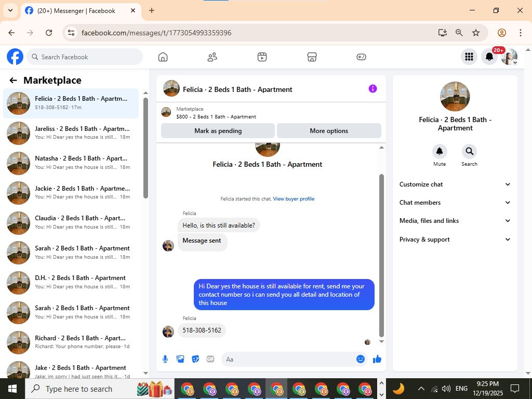Open D.H. conversation in list
The height and width of the screenshot is (399, 532).
point(71,282)
